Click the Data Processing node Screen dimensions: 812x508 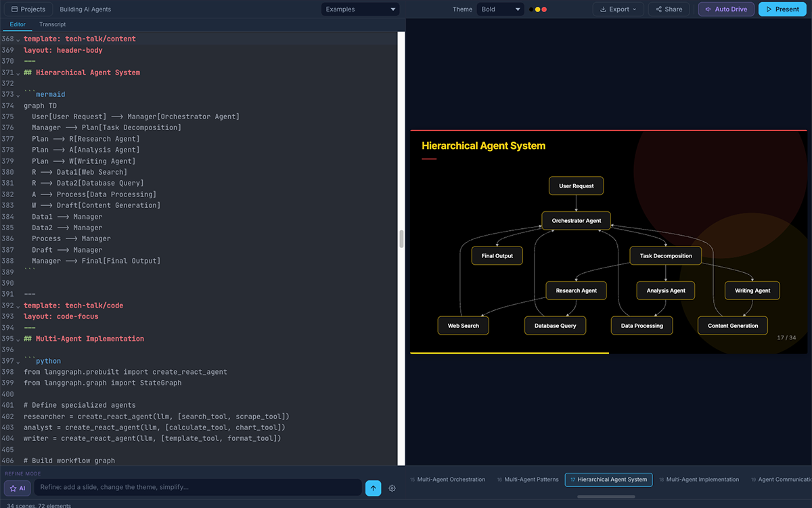(x=642, y=326)
